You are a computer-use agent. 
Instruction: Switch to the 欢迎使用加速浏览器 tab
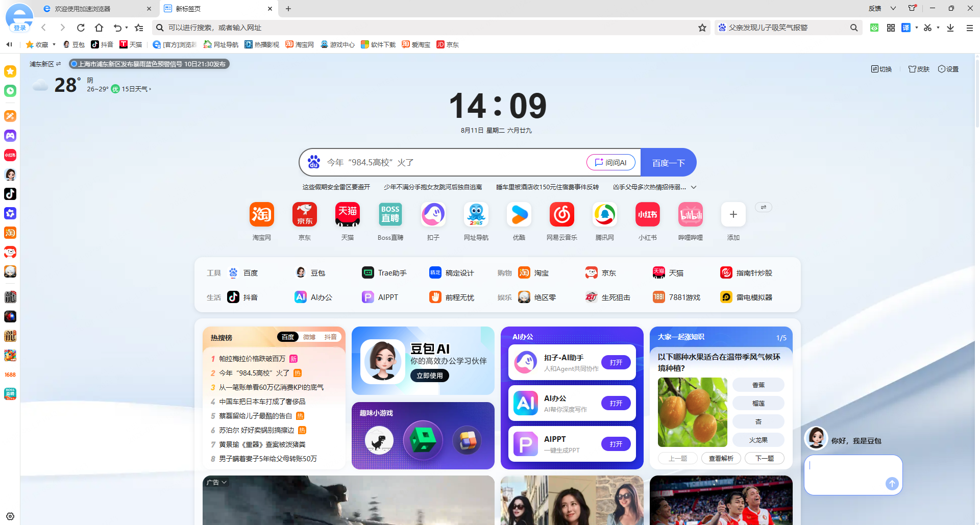point(97,9)
